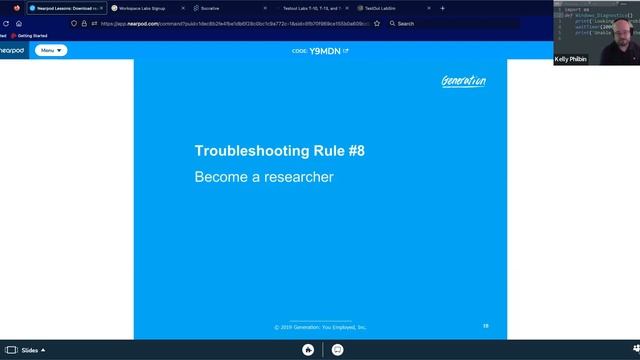Switch to the TestOut LabSim tab
The image size is (640, 360).
coord(380,8)
